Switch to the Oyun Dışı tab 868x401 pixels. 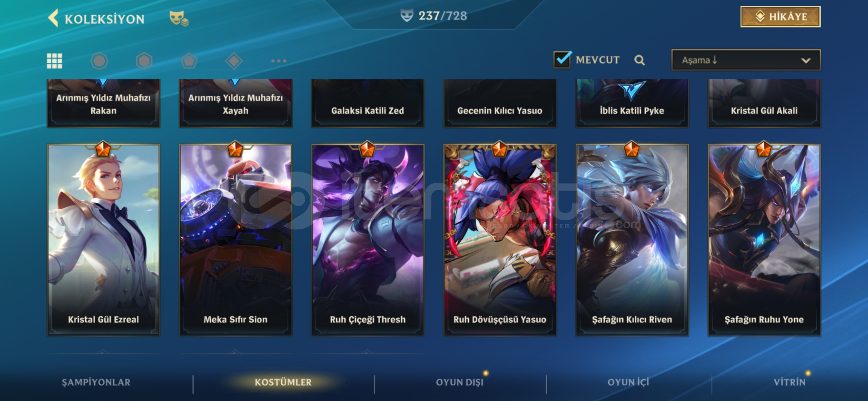pos(460,382)
